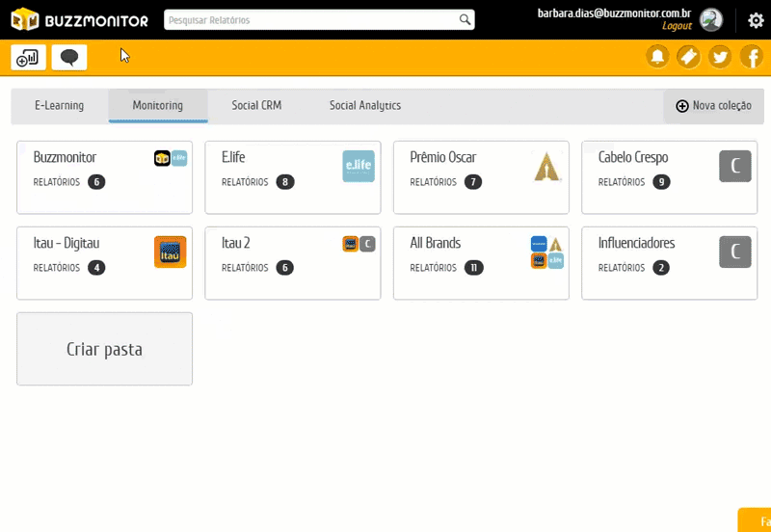Open the Twitter bird icon

[720, 57]
